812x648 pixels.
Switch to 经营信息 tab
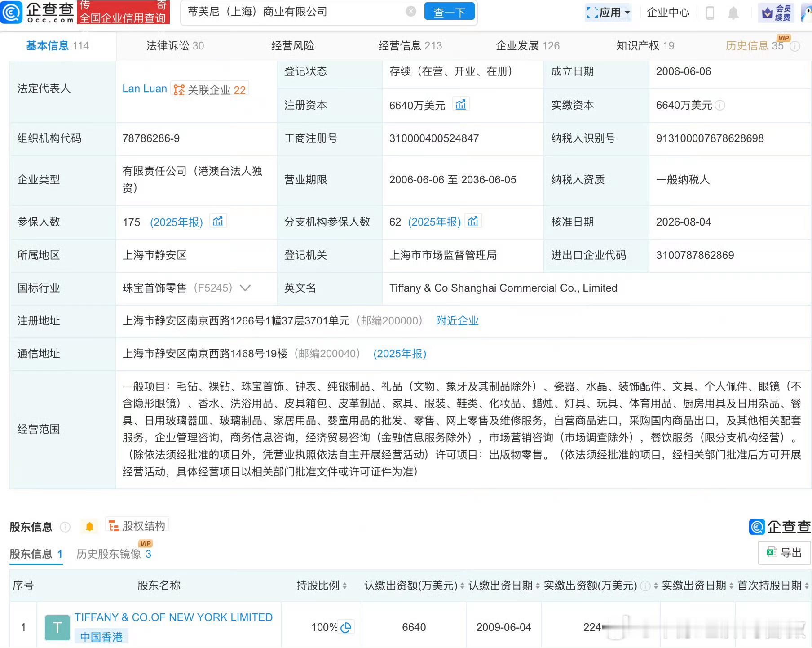coord(410,46)
